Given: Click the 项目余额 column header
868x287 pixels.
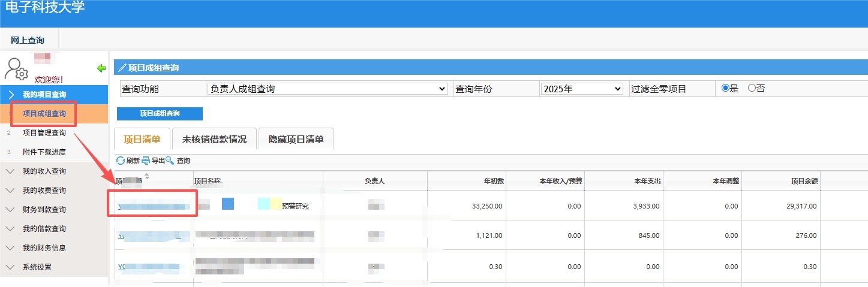Looking at the screenshot, I should coord(804,181).
